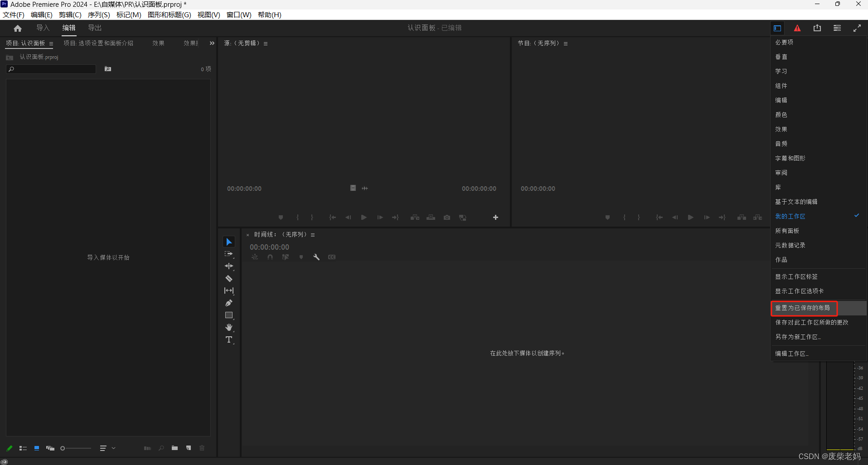Click the thumbnail zoom slider in project panel
Screen dimensions: 868x465
click(x=76, y=448)
